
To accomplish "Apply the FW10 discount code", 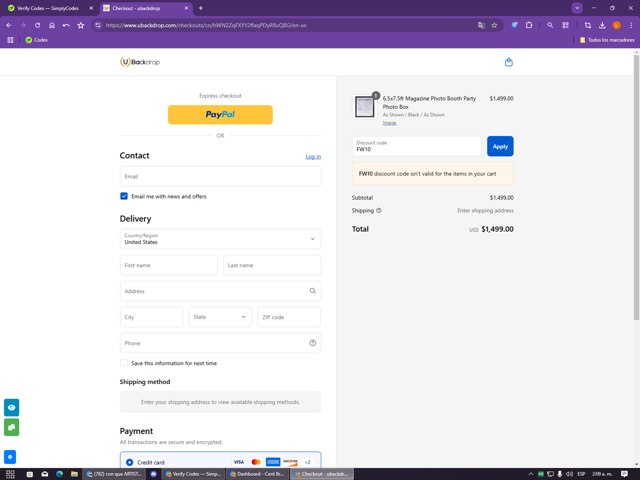I will (500, 147).
